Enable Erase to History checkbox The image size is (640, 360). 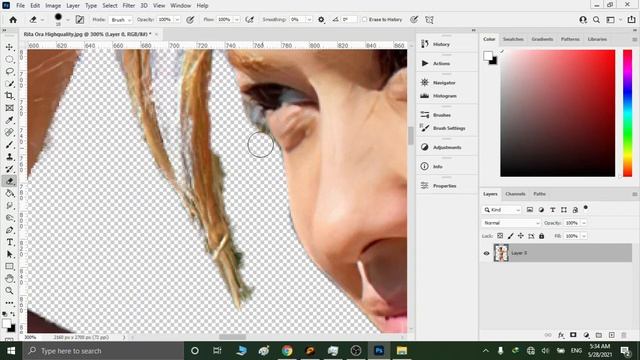(364, 20)
